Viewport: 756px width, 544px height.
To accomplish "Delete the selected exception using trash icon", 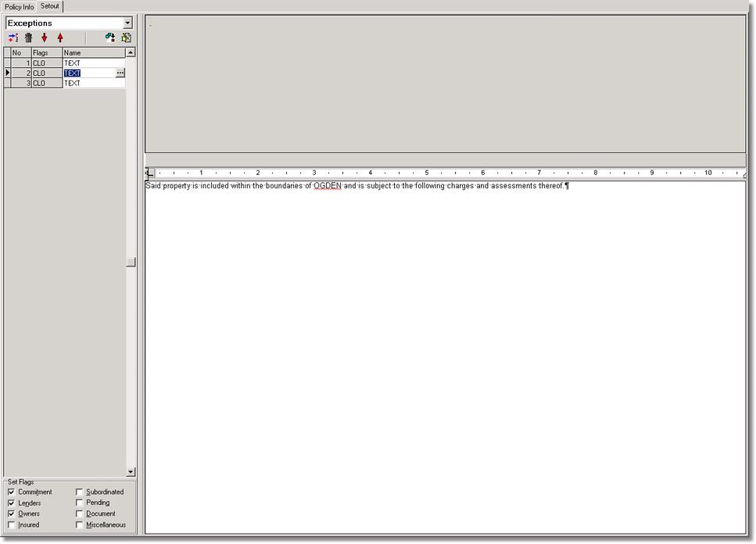I will 29,37.
